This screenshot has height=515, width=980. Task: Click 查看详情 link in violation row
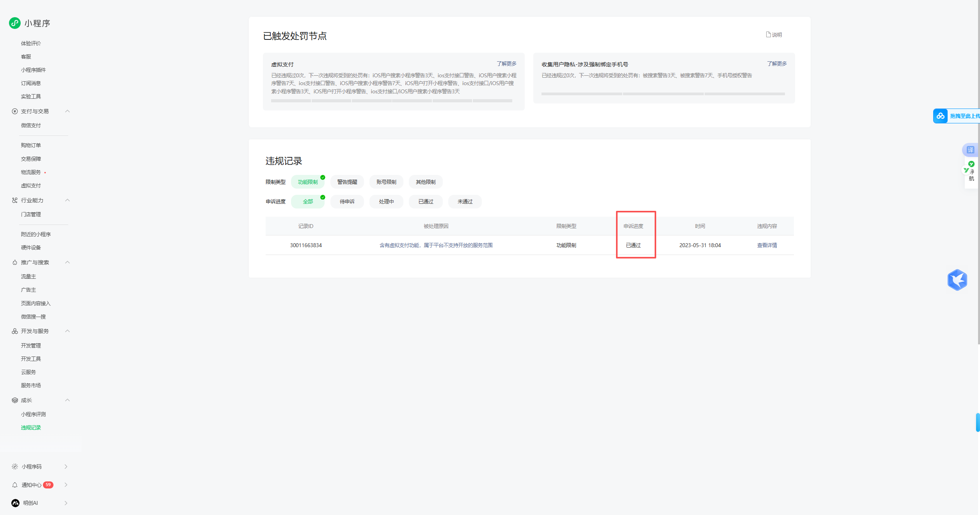click(767, 245)
